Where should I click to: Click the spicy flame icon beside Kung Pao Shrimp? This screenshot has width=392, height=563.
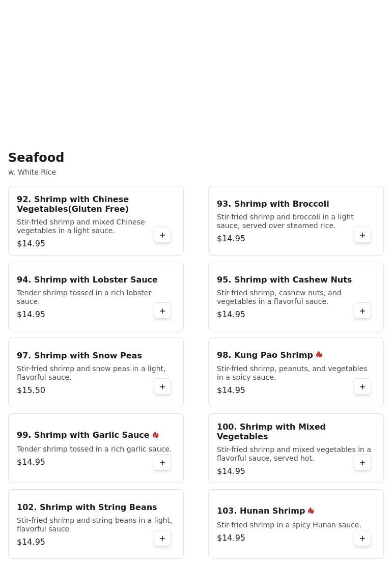click(x=319, y=355)
